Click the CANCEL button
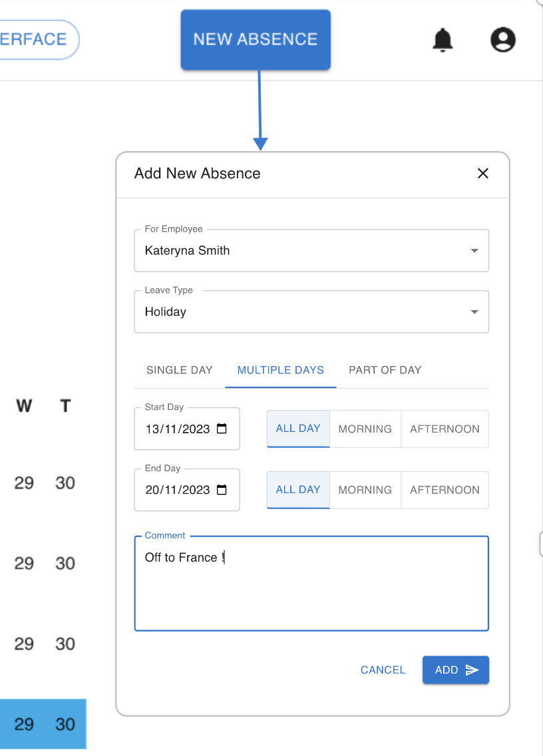This screenshot has width=543, height=756. (x=383, y=670)
